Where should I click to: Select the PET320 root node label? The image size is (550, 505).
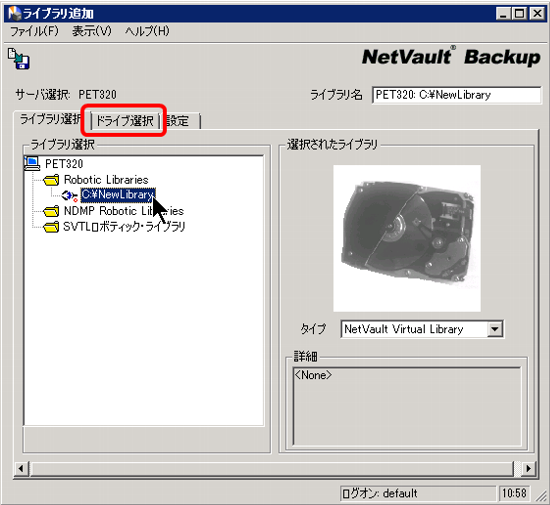click(x=64, y=164)
